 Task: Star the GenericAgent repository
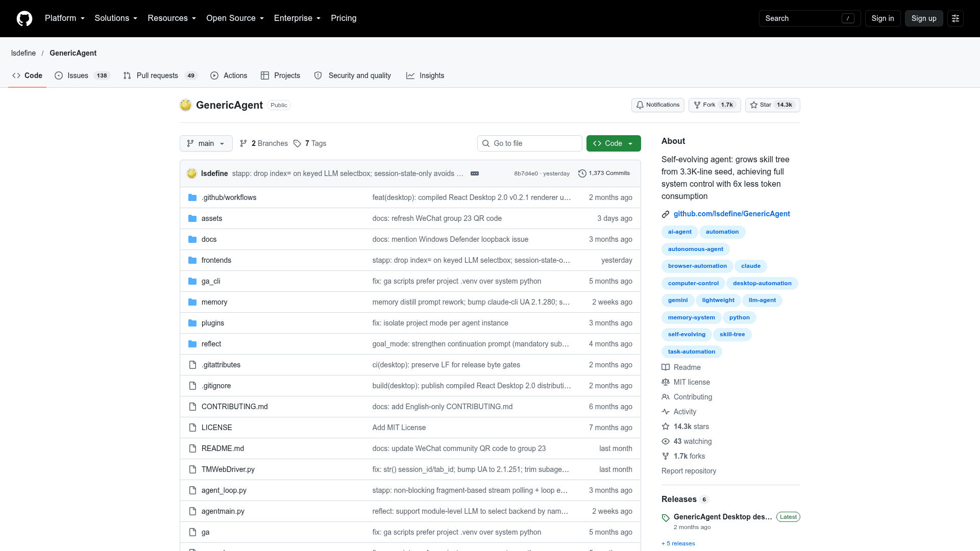click(772, 105)
